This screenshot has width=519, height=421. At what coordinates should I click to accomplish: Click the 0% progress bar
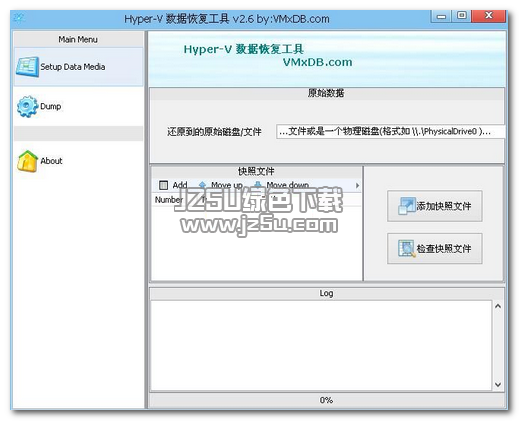click(x=327, y=400)
